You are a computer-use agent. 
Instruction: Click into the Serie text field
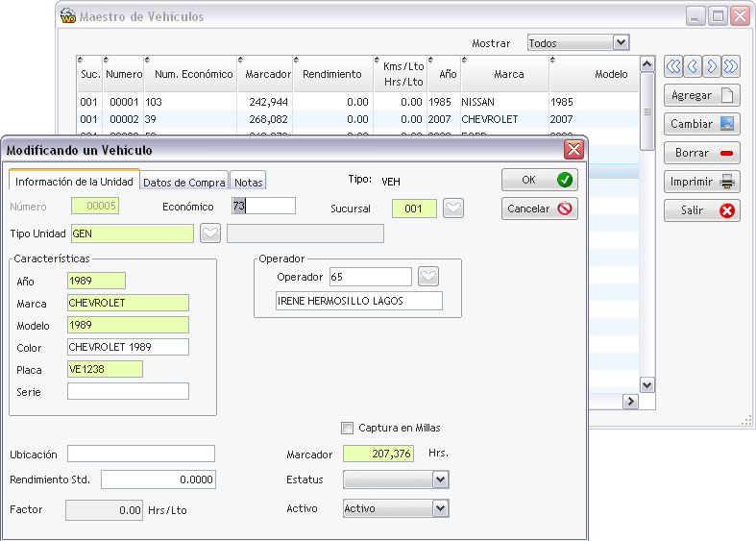click(x=128, y=391)
